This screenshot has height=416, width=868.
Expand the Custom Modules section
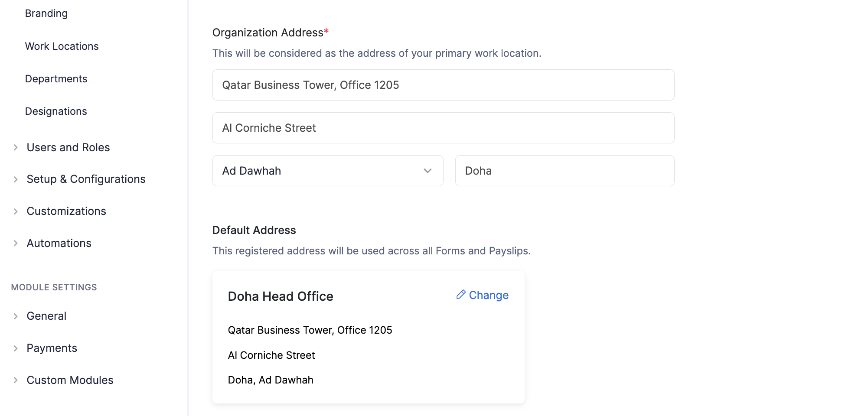[x=70, y=380]
